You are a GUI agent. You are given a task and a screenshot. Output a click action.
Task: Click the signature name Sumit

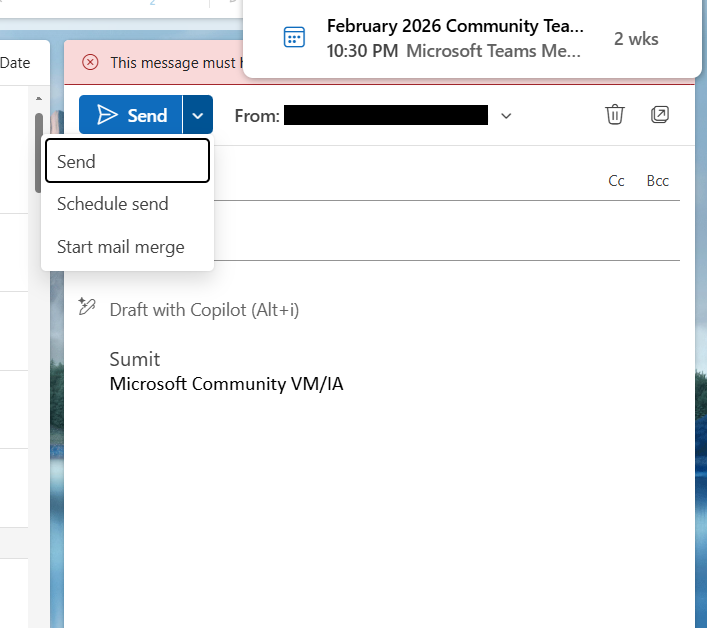coord(135,359)
